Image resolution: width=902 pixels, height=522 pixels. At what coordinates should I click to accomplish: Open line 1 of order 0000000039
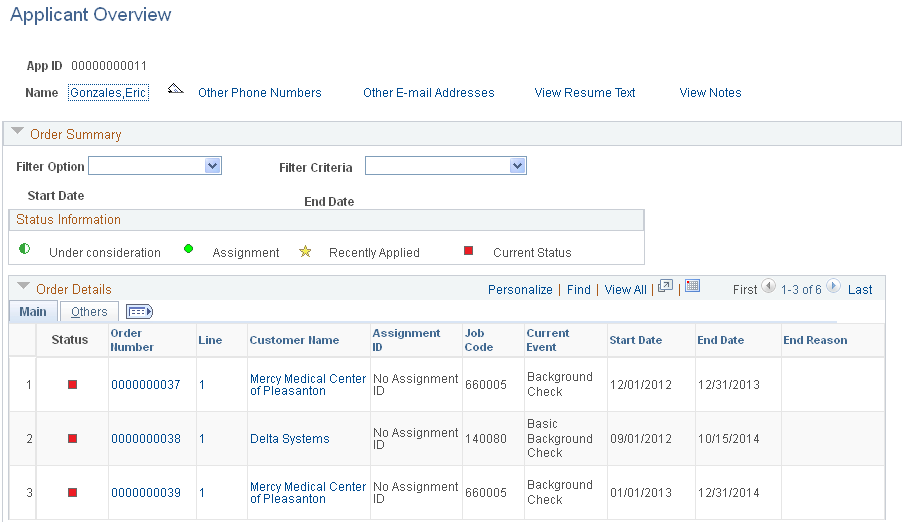202,493
